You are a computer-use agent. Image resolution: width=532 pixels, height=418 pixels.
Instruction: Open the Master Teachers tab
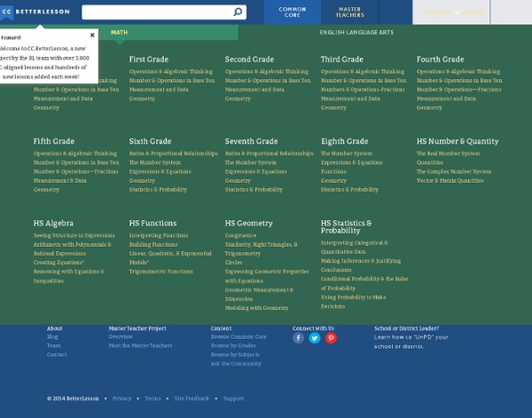pyautogui.click(x=350, y=12)
